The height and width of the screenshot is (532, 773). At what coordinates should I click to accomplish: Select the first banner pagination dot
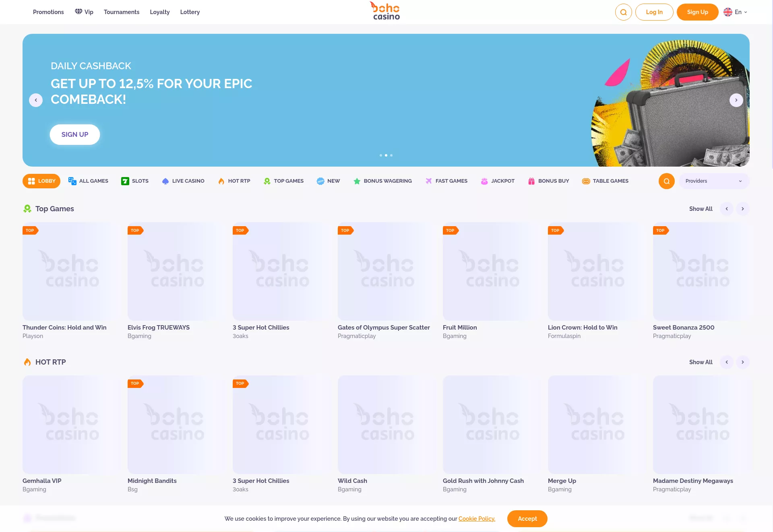[381, 155]
